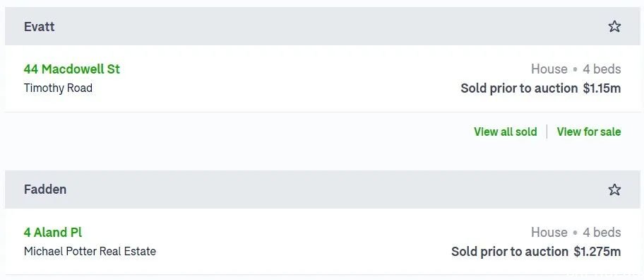The width and height of the screenshot is (644, 280).
Task: Click '4 beds' on the Macdowell St listing
Action: pyautogui.click(x=602, y=69)
